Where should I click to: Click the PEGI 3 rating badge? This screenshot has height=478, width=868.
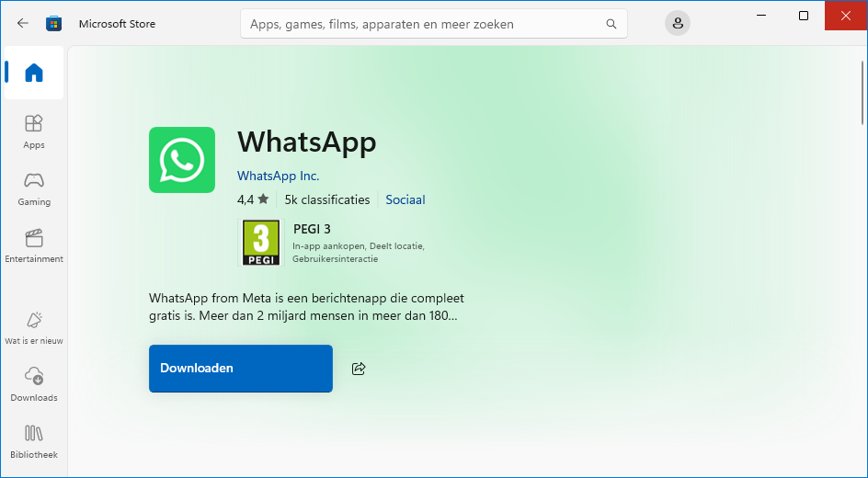(261, 243)
